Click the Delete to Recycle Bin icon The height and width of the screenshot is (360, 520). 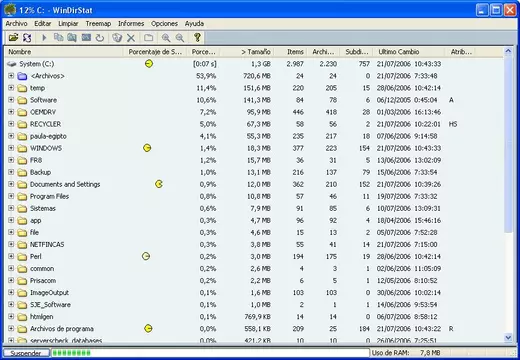pyautogui.click(x=117, y=37)
